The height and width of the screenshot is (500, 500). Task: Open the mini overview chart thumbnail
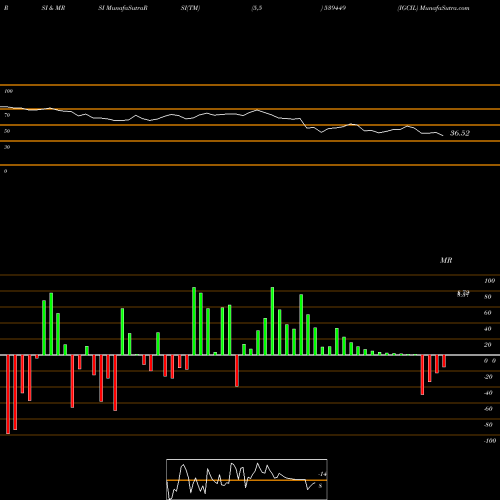247,479
